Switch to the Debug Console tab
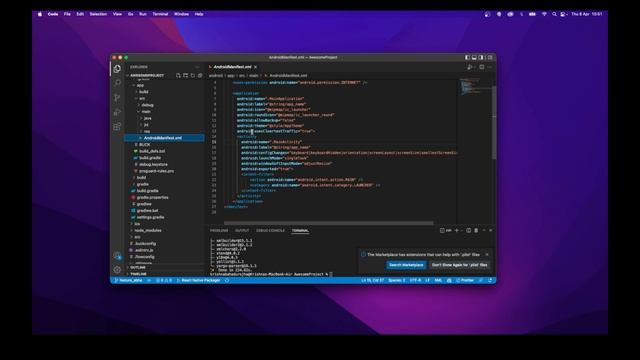This screenshot has width=640, height=360. [x=271, y=231]
